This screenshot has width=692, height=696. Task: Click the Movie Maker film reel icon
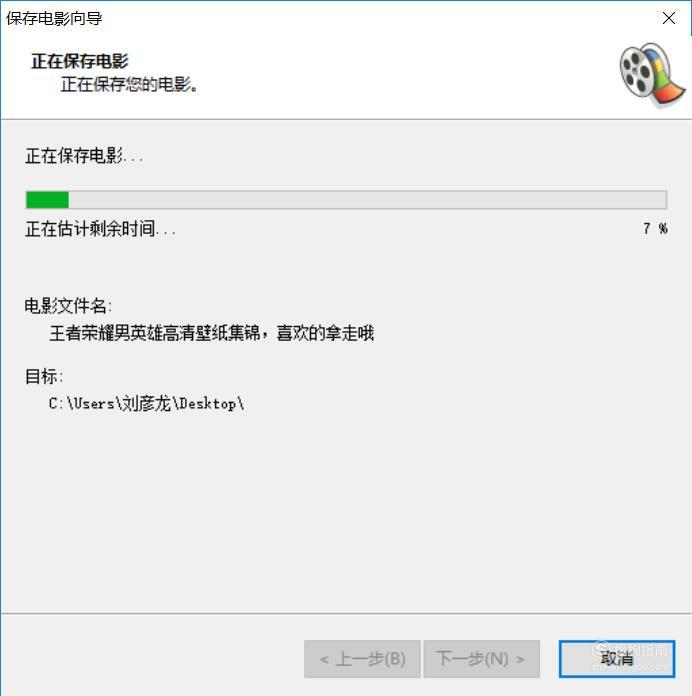point(652,75)
